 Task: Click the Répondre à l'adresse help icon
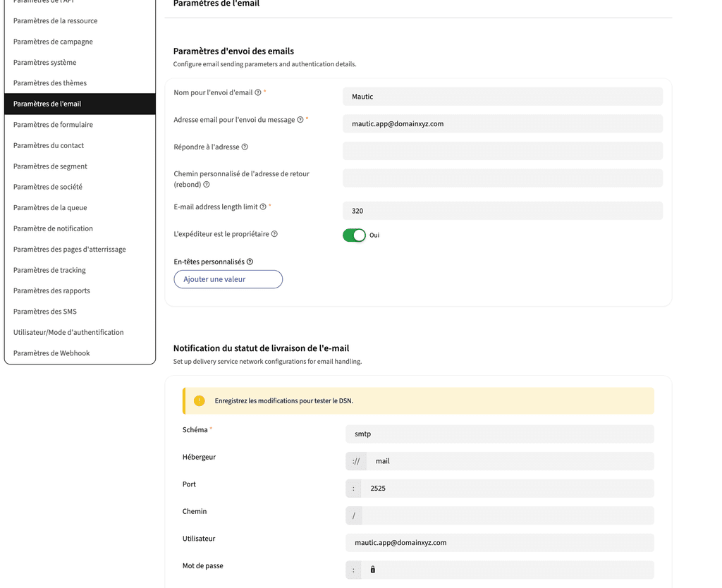[245, 147]
